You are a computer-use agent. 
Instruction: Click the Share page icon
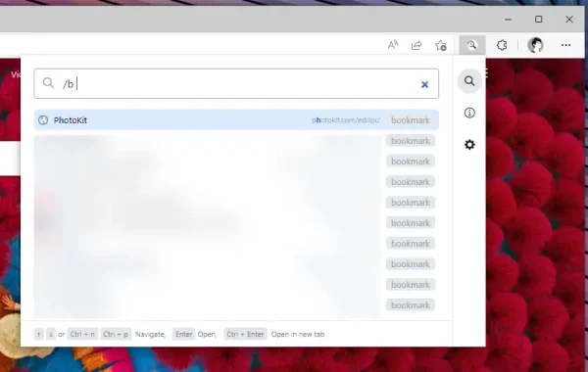[x=416, y=45]
